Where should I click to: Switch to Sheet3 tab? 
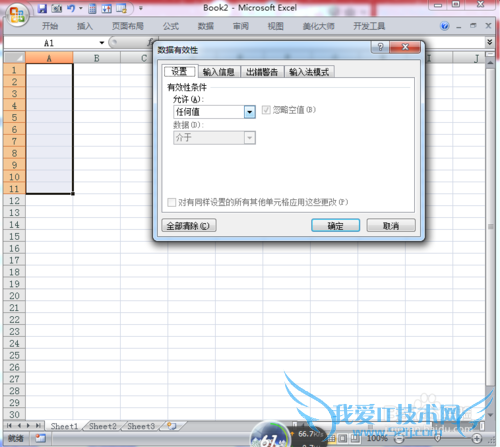(141, 426)
